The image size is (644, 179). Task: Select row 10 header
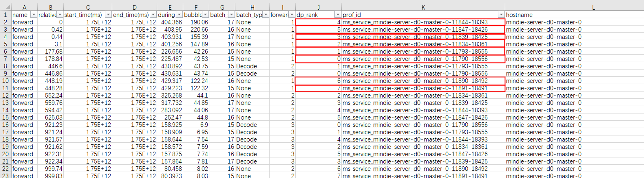click(x=6, y=81)
